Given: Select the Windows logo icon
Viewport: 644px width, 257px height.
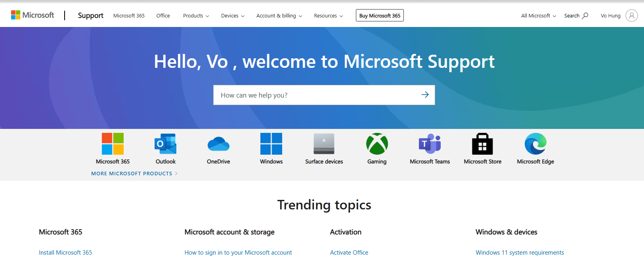Looking at the screenshot, I should click(x=271, y=144).
